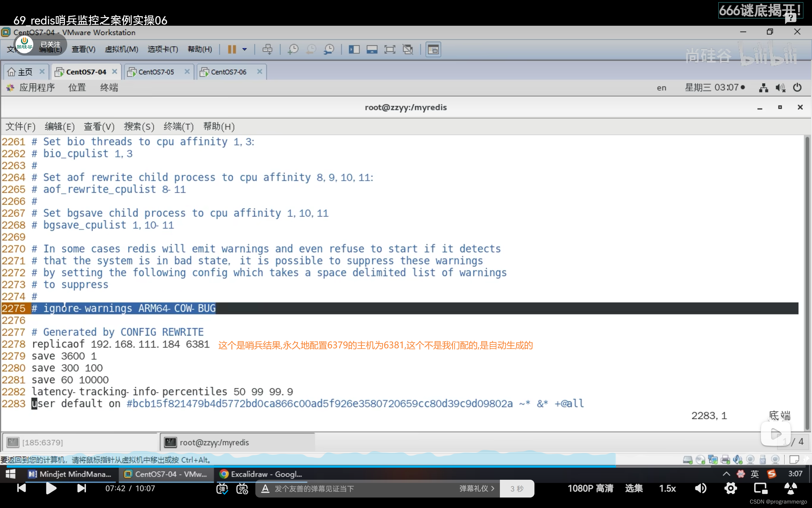This screenshot has width=812, height=508.
Task: Click the hard disk device icon in VMware status bar
Action: 688,460
